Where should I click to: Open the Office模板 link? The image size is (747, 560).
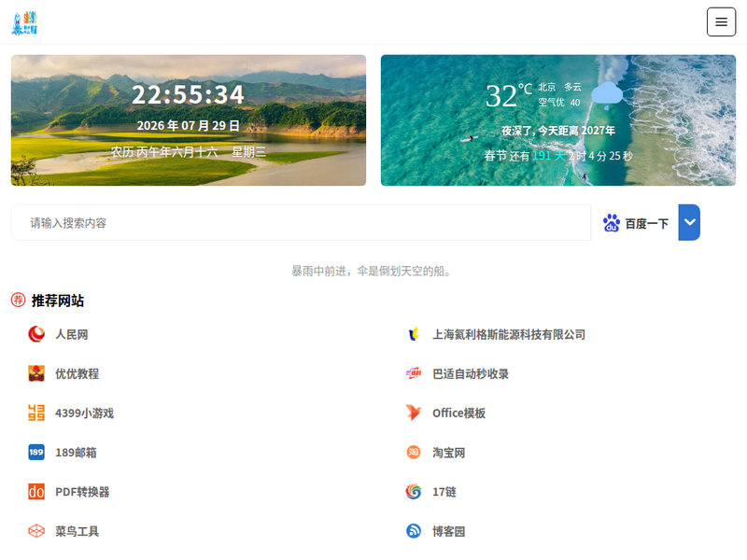[458, 413]
